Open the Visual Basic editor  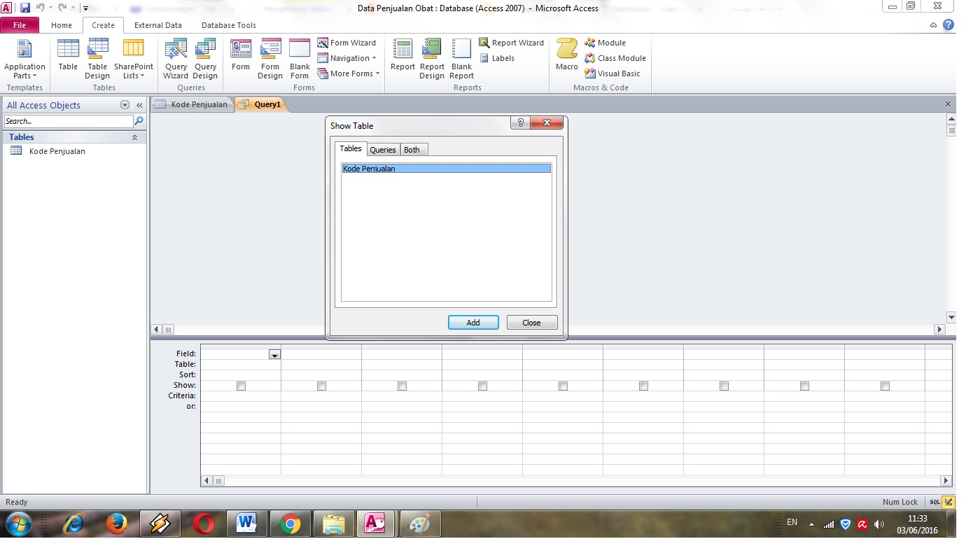point(612,73)
